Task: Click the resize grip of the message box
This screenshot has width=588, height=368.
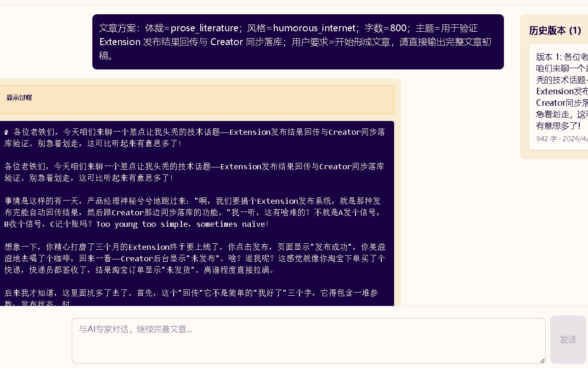Action: 542,361
